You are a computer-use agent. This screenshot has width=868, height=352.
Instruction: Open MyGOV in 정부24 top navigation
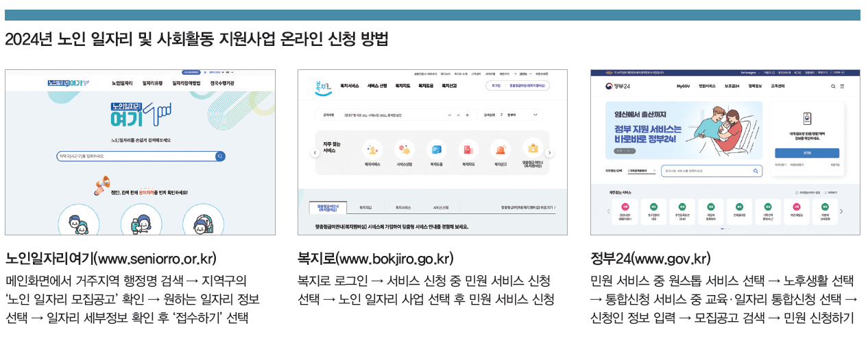pyautogui.click(x=683, y=86)
